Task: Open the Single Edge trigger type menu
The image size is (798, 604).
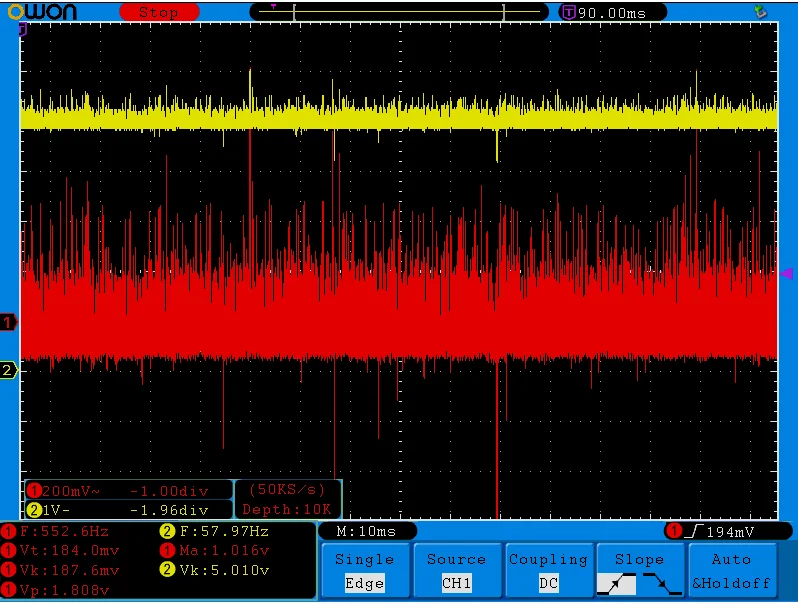Action: pos(364,571)
